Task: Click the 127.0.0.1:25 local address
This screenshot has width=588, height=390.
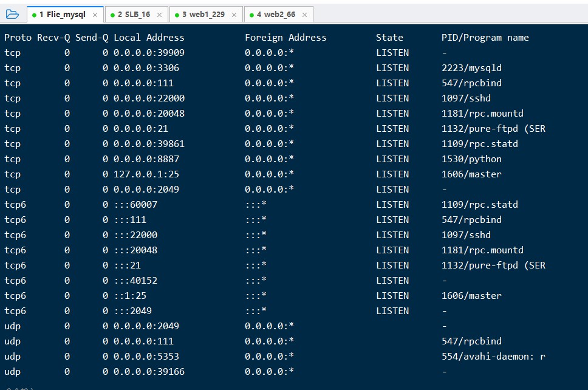Action: coord(146,174)
